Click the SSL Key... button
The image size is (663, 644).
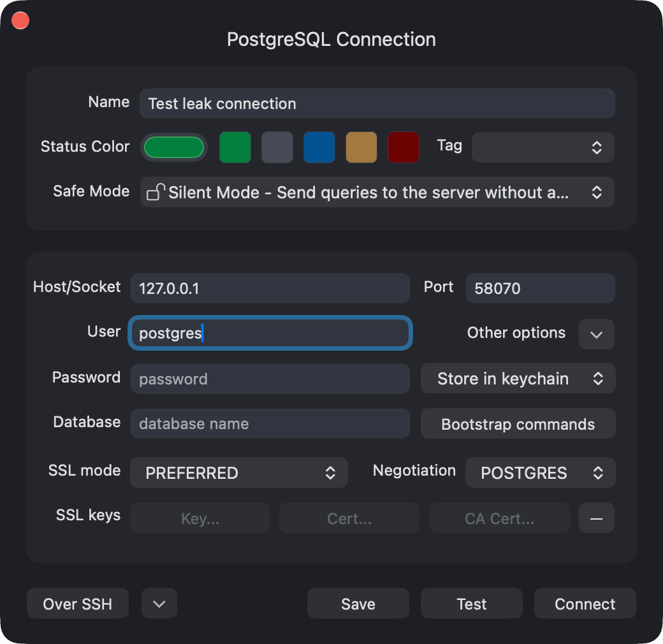point(200,518)
